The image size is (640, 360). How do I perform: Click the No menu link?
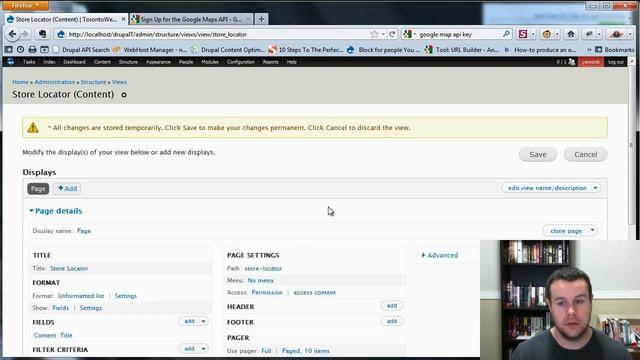coord(260,280)
